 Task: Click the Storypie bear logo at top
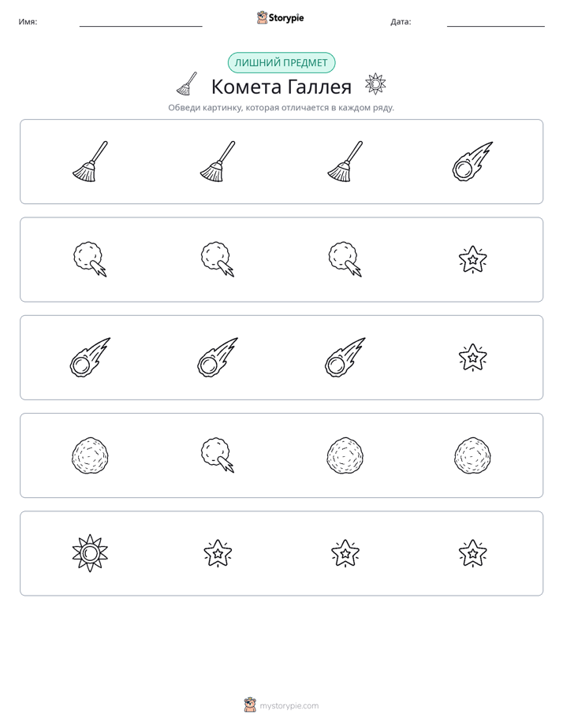click(262, 17)
